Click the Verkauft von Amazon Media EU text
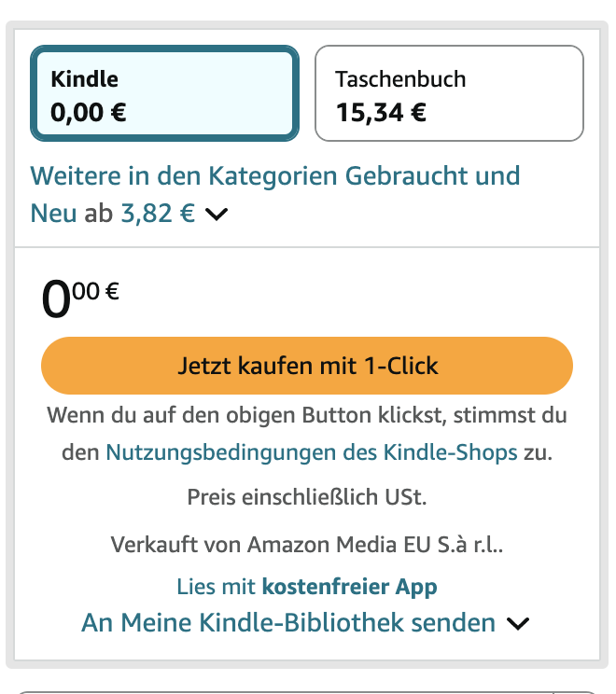Screen dimensions: 616x694 (307, 543)
